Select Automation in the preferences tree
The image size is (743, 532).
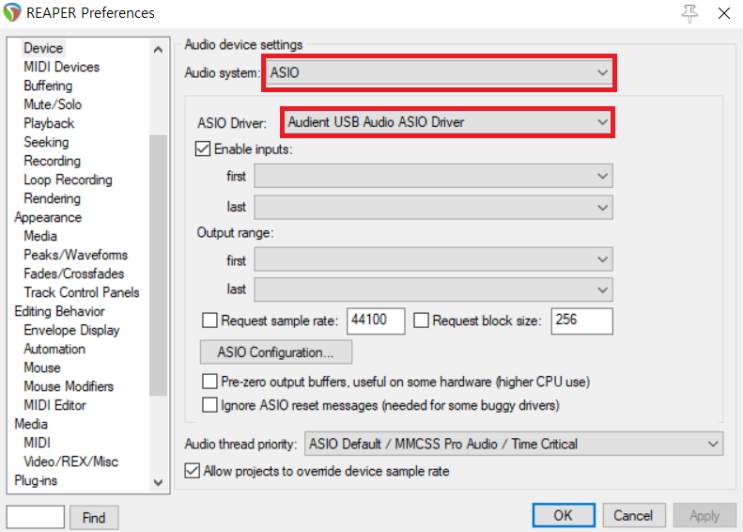(54, 349)
